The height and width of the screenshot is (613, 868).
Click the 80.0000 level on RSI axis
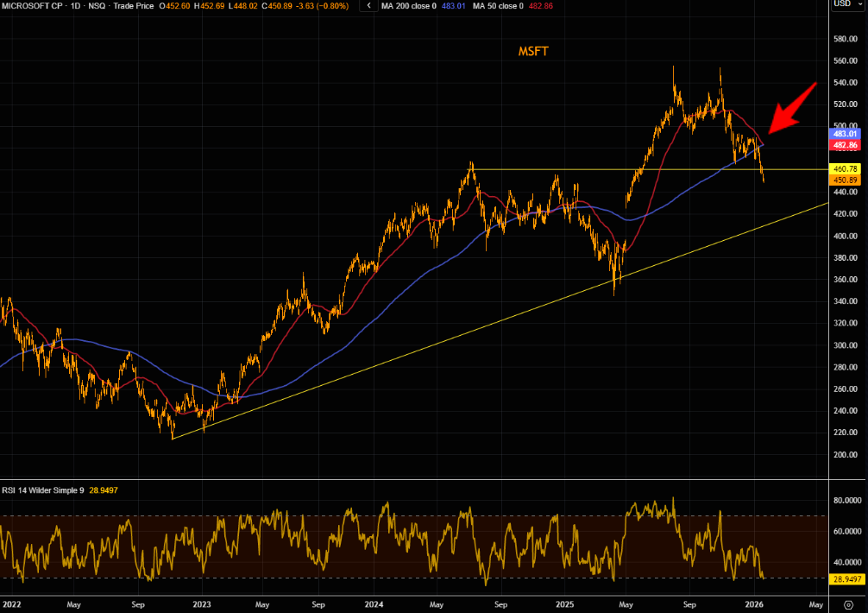846,500
